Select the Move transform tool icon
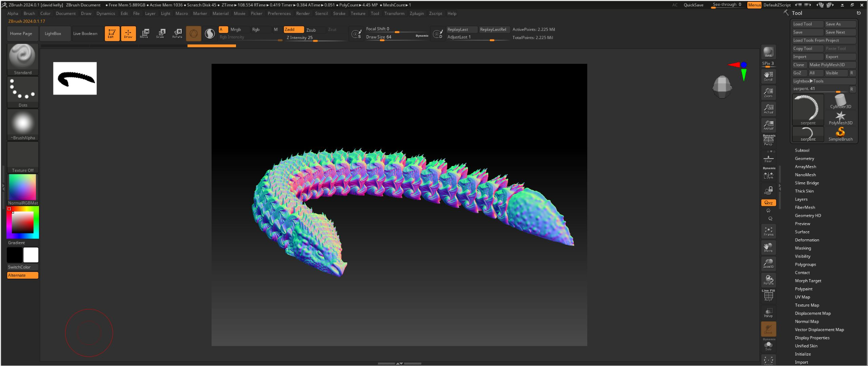 point(145,33)
